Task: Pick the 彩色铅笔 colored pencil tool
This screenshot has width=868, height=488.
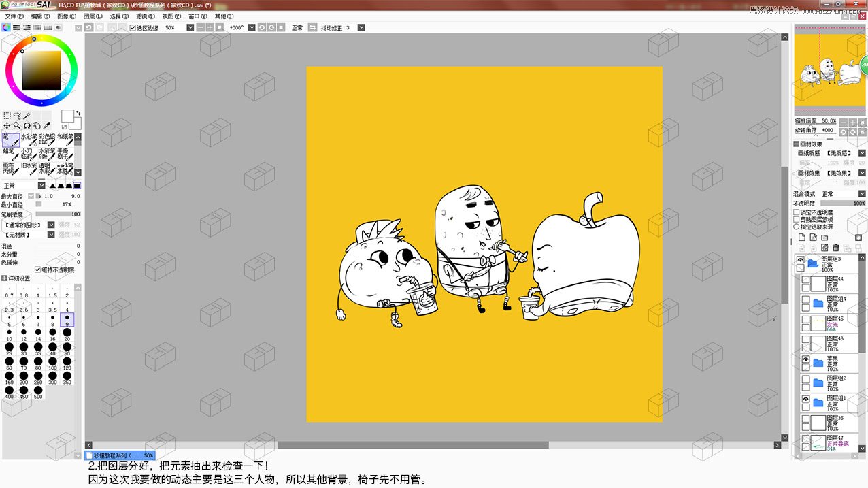Action: [x=48, y=141]
